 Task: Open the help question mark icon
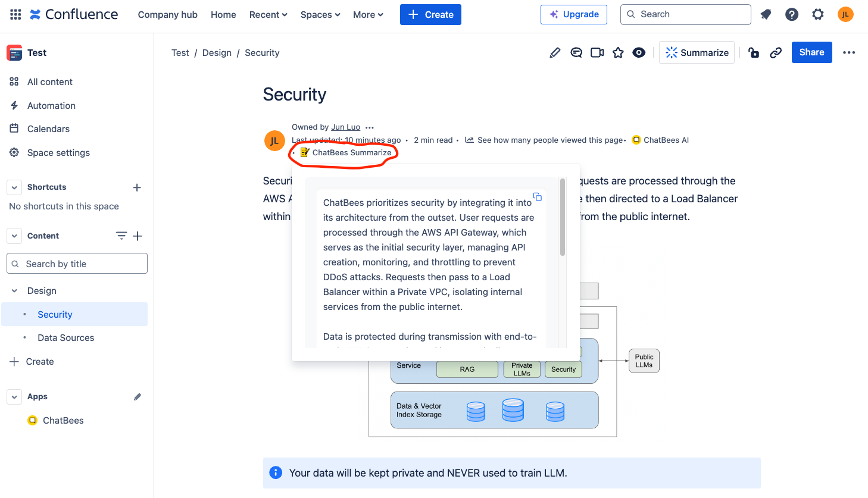point(792,14)
